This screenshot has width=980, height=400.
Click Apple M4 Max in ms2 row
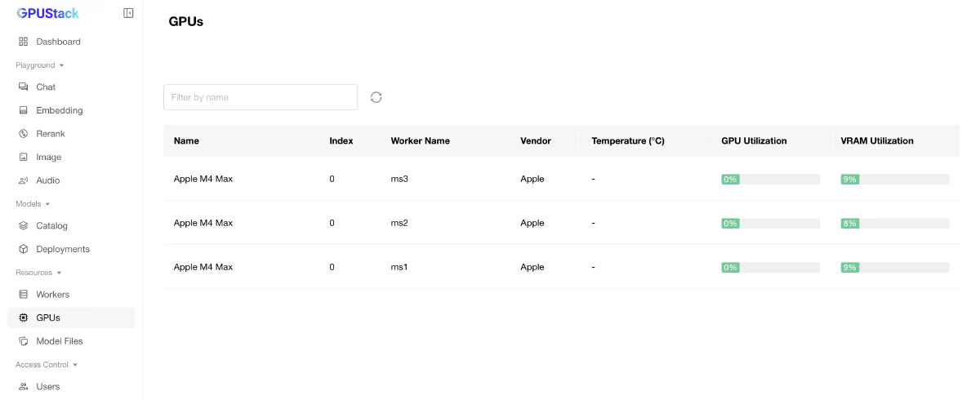203,223
